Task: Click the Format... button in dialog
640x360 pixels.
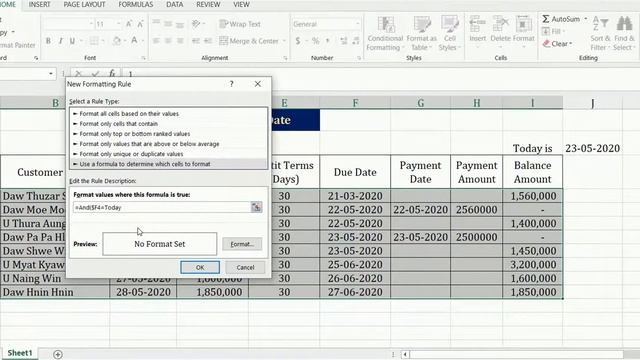Action: [242, 244]
